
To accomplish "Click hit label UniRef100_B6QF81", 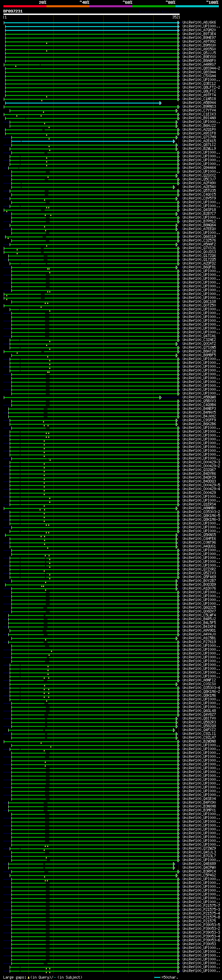I will (199, 267).
